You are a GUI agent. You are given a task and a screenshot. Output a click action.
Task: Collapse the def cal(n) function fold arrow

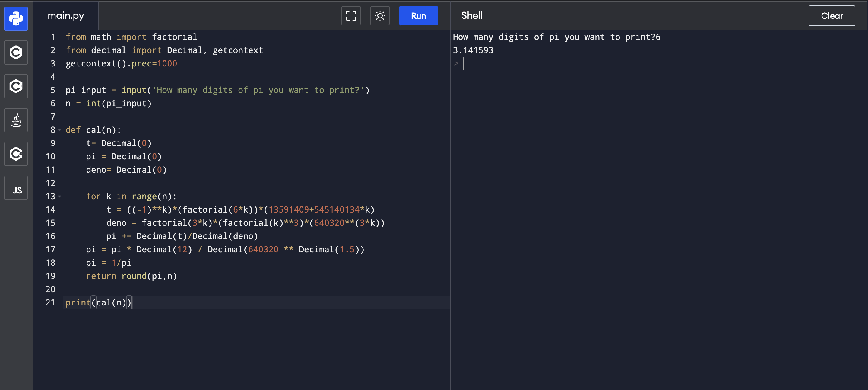click(60, 130)
